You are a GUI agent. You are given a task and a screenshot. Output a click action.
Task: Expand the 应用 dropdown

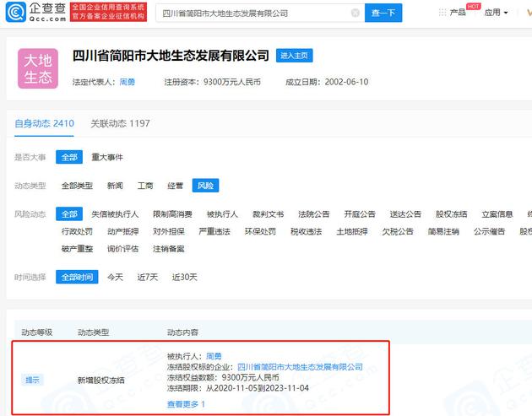click(x=496, y=14)
